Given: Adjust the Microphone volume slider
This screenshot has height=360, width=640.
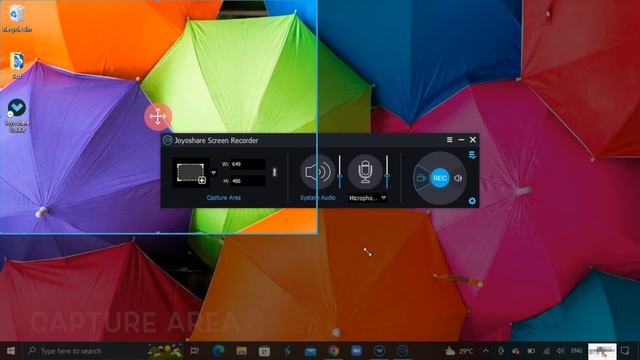Looking at the screenshot, I should [x=387, y=172].
